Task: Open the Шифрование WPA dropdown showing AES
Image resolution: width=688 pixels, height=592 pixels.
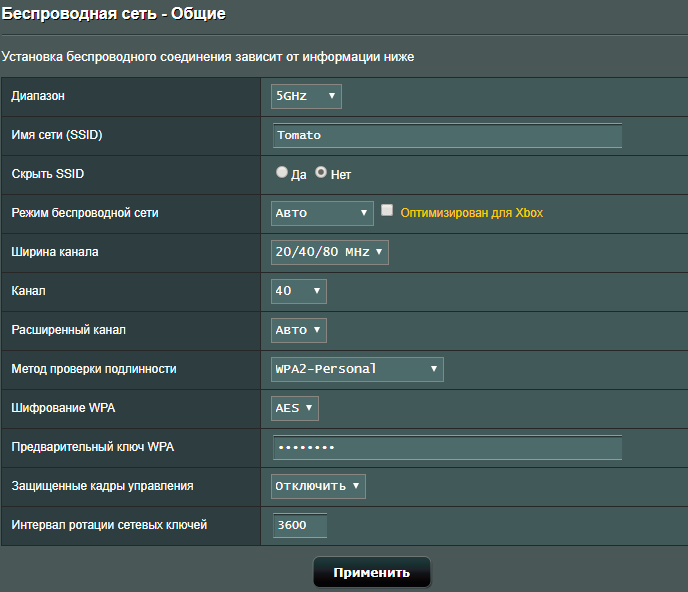Action: tap(295, 408)
